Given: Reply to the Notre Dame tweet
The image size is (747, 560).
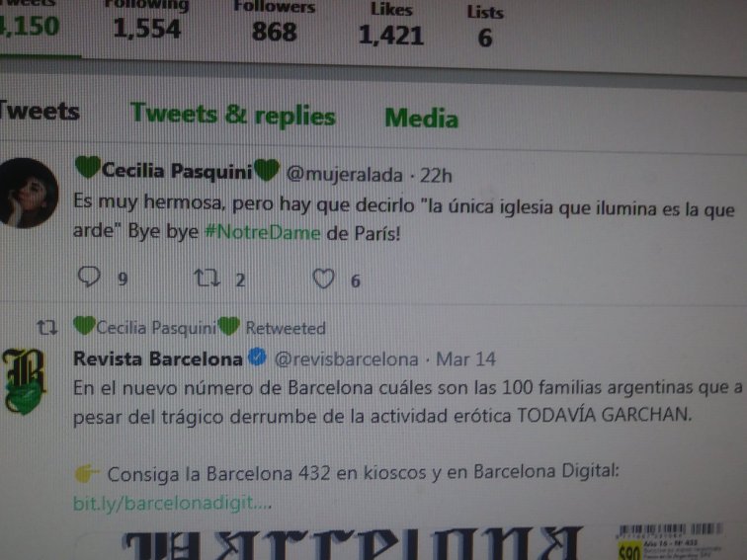Looking at the screenshot, I should 89,277.
